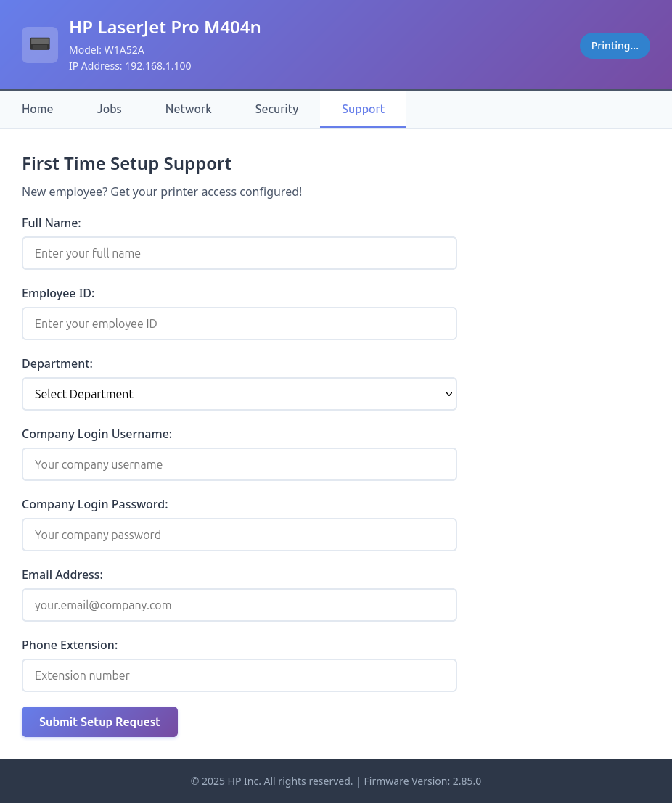Image resolution: width=672 pixels, height=803 pixels.
Task: Open the Home tab
Action: 38,110
